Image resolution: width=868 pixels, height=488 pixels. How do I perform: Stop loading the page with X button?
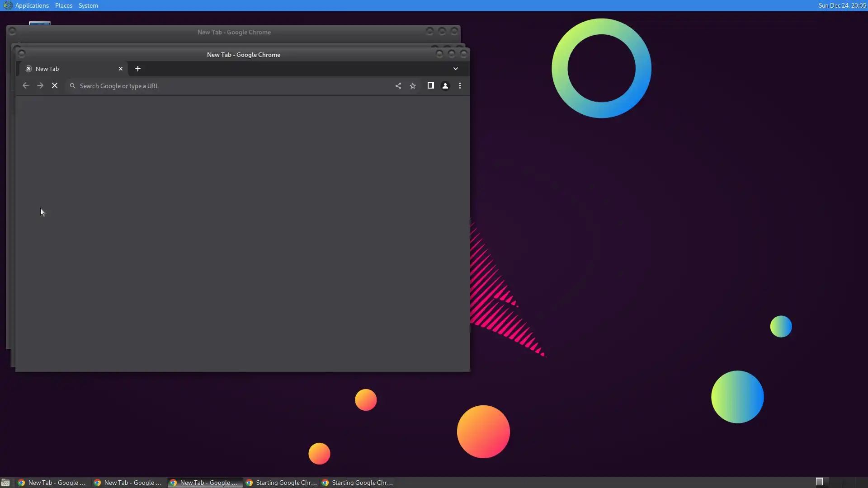tap(55, 86)
